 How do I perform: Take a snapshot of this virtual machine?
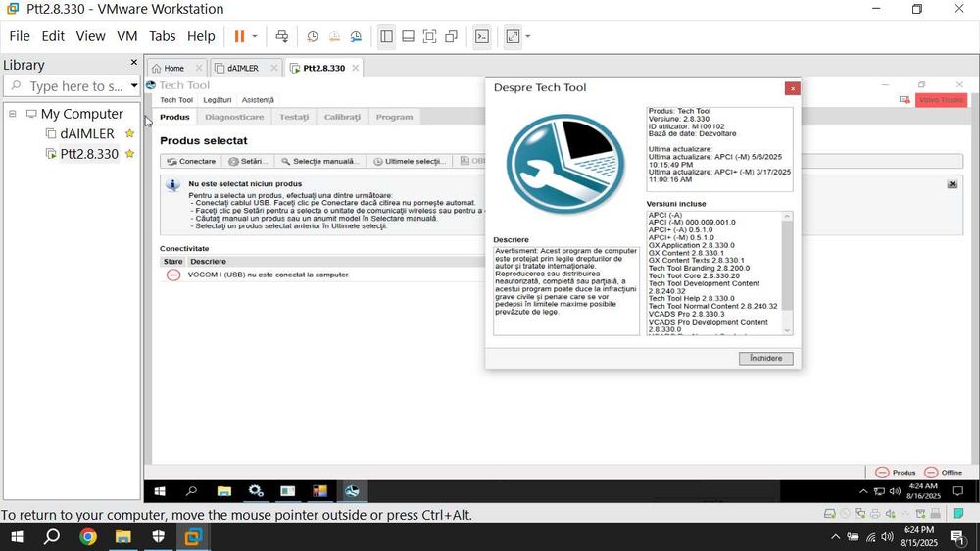click(313, 36)
